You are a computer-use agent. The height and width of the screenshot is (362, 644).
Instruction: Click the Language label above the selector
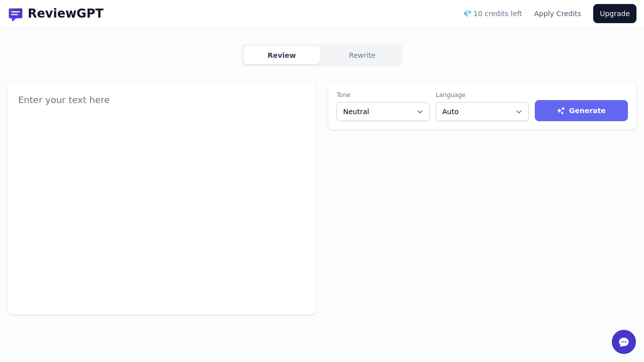(x=450, y=95)
